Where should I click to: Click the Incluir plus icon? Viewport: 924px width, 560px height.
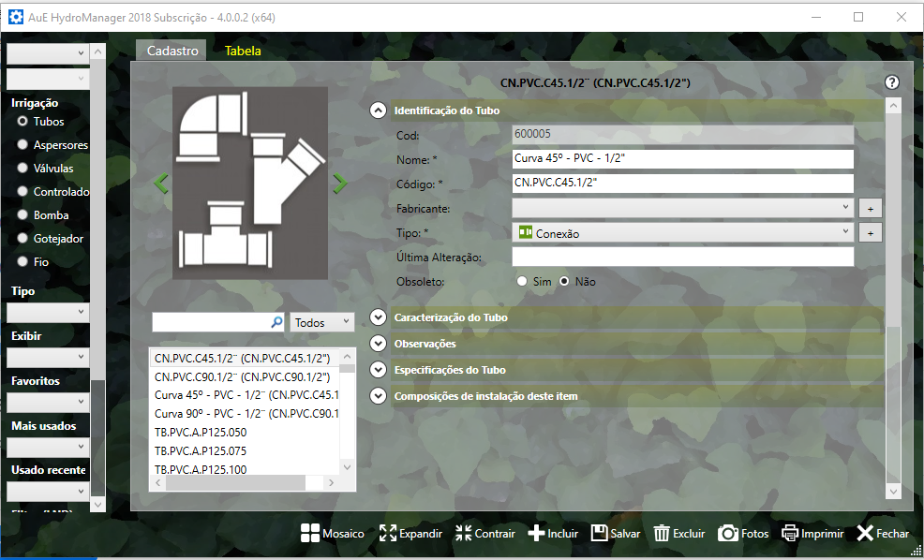pos(536,533)
